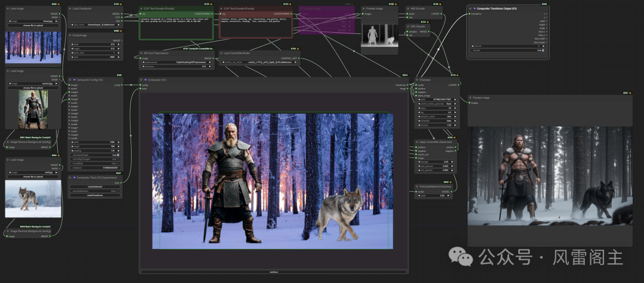Click choose file to upload under wolf.jpg
Image resolution: width=644 pixels, height=283 pixels.
coord(33,177)
